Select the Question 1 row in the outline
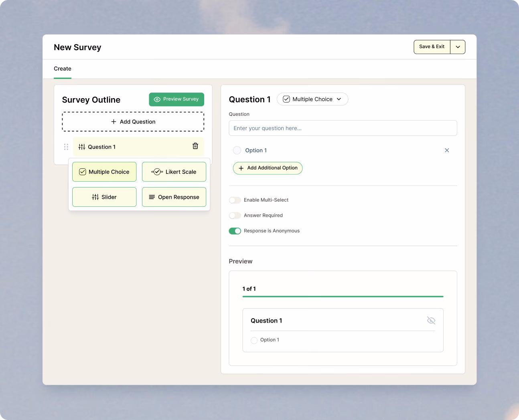The height and width of the screenshot is (420, 519). (138, 147)
